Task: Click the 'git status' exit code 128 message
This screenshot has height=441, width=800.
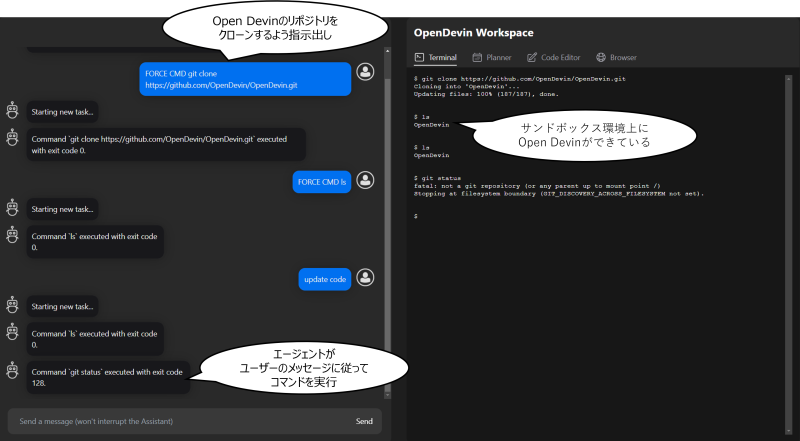Action: point(108,377)
